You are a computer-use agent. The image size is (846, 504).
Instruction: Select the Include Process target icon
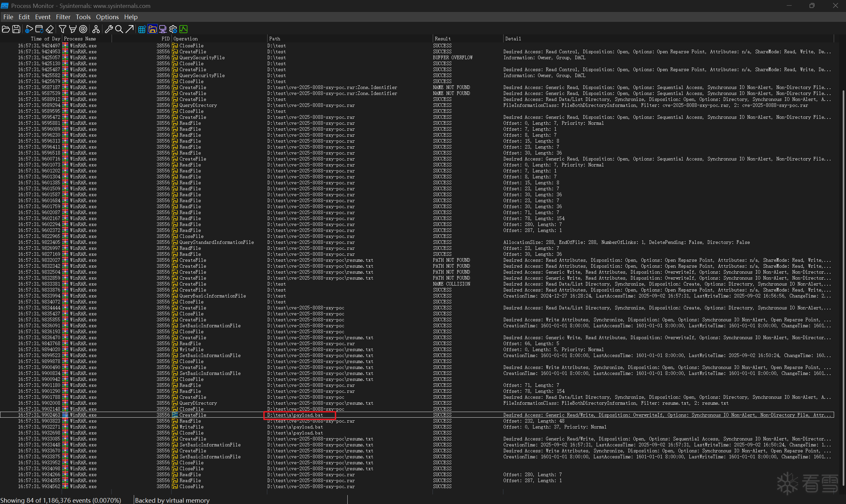pos(83,29)
